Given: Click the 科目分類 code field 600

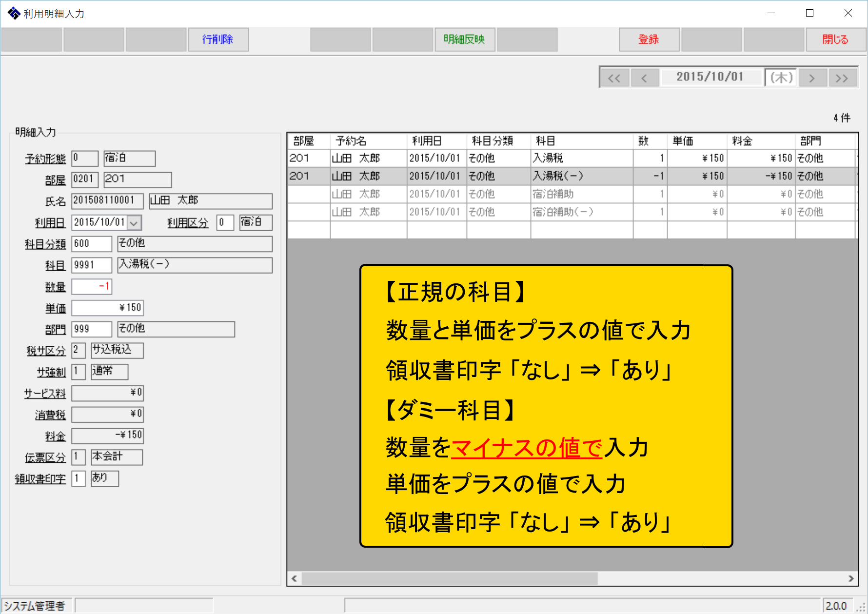Looking at the screenshot, I should point(92,244).
